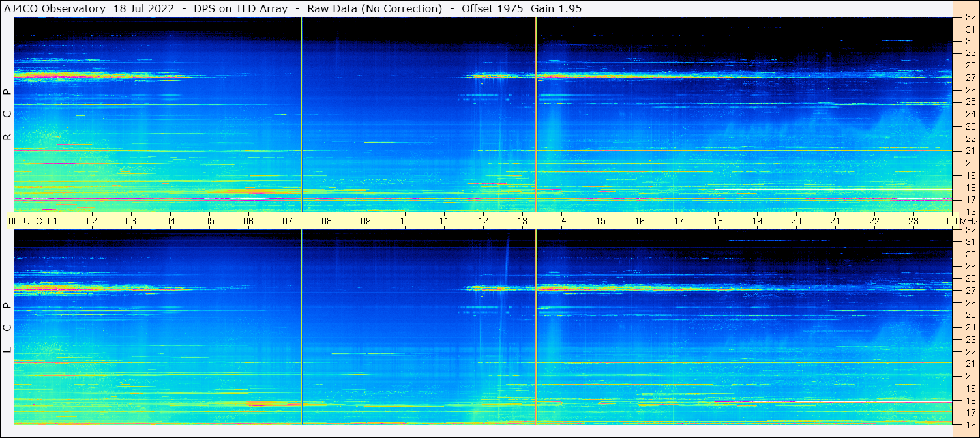Click the 11 hour tick label
This screenshot has width=980, height=438.
(444, 221)
